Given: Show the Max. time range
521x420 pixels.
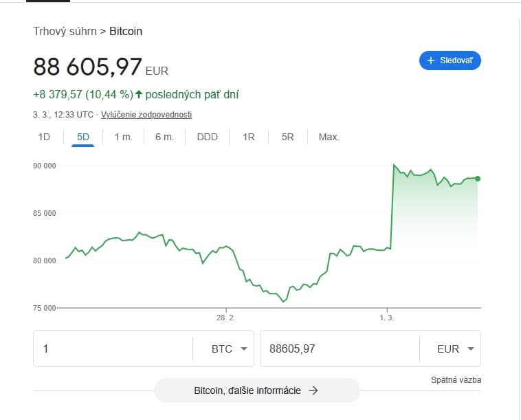Looking at the screenshot, I should (329, 137).
